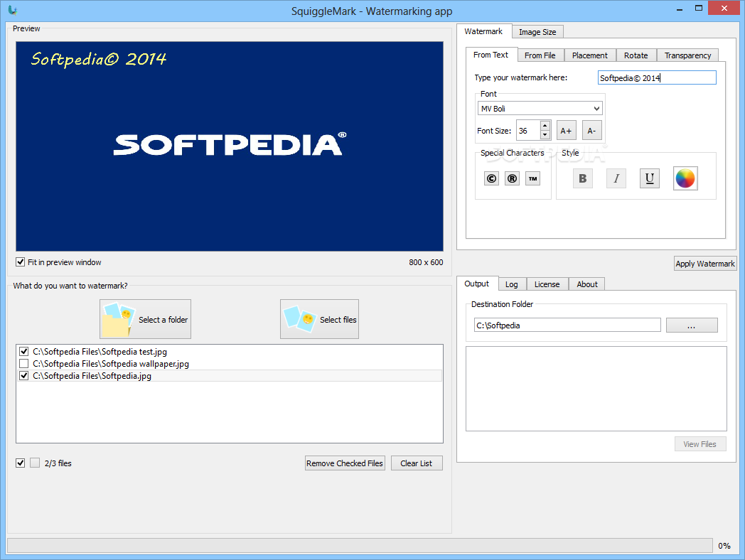Select the Softpedia test.jpg list row

[229, 352]
